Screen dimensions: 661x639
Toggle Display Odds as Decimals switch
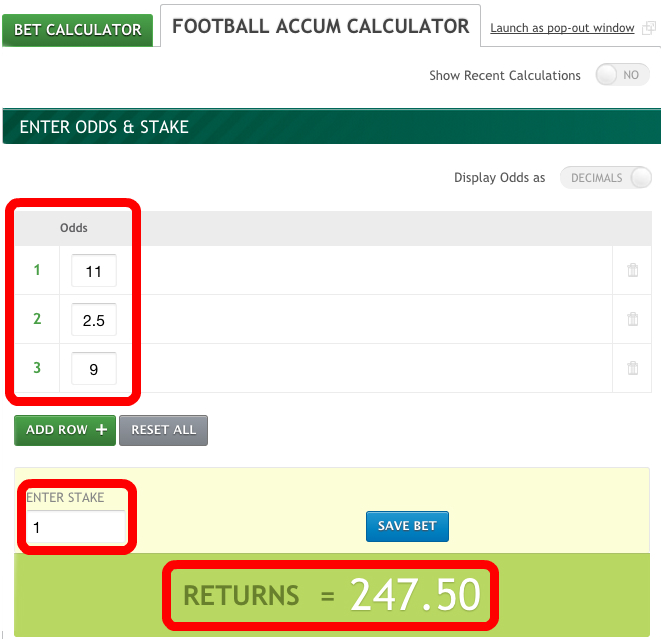click(x=606, y=178)
